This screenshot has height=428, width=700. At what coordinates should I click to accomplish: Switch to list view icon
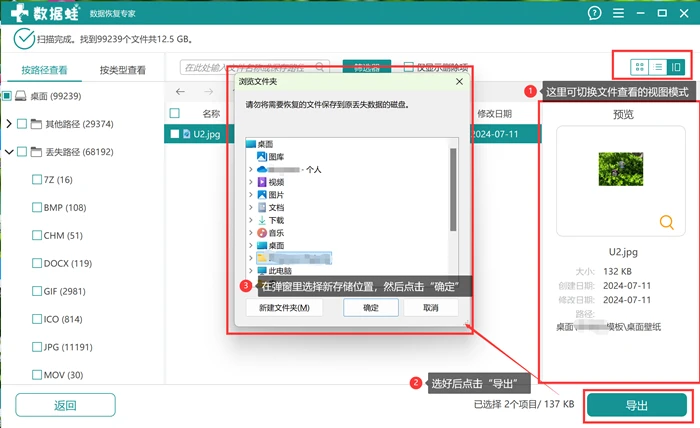(658, 67)
